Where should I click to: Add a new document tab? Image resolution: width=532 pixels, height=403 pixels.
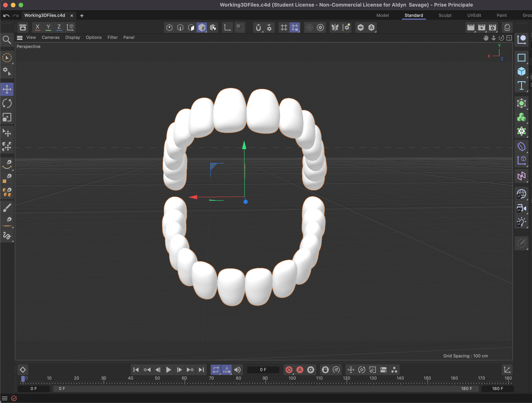click(82, 16)
